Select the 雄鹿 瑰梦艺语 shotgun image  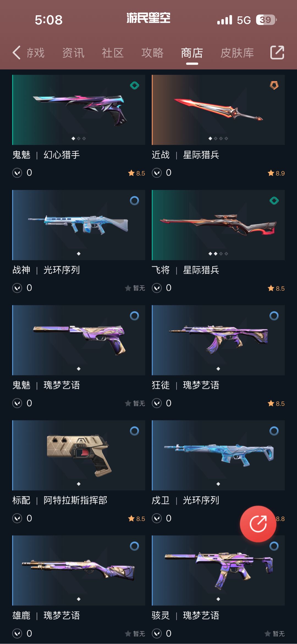click(79, 570)
